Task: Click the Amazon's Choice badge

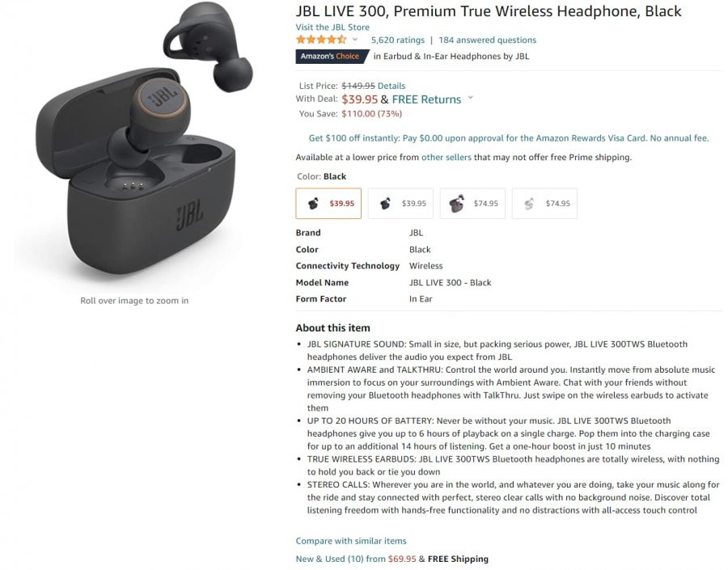Action: 332,56
